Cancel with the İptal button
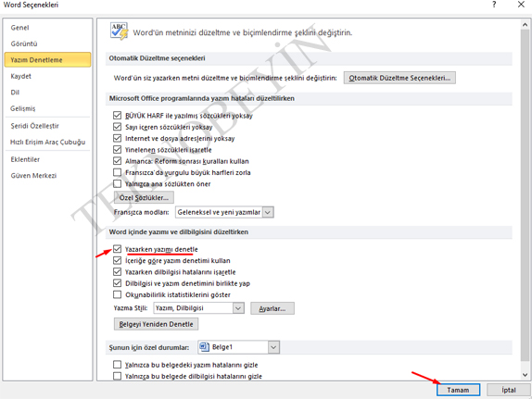 pyautogui.click(x=509, y=390)
